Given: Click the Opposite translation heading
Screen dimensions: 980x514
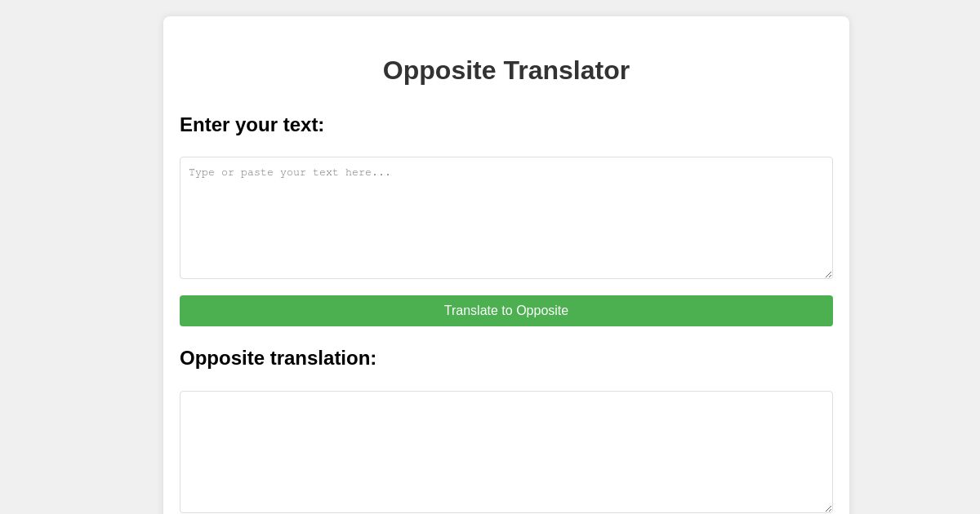Looking at the screenshot, I should coord(278,358).
